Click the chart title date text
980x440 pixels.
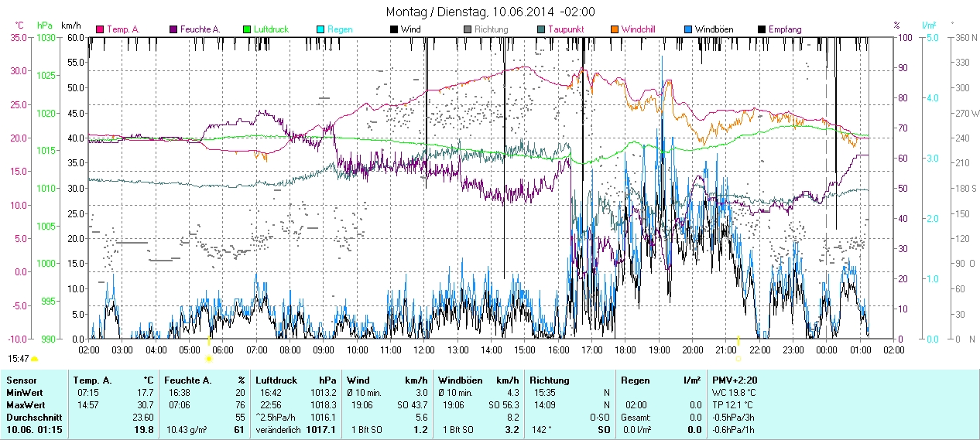(491, 12)
